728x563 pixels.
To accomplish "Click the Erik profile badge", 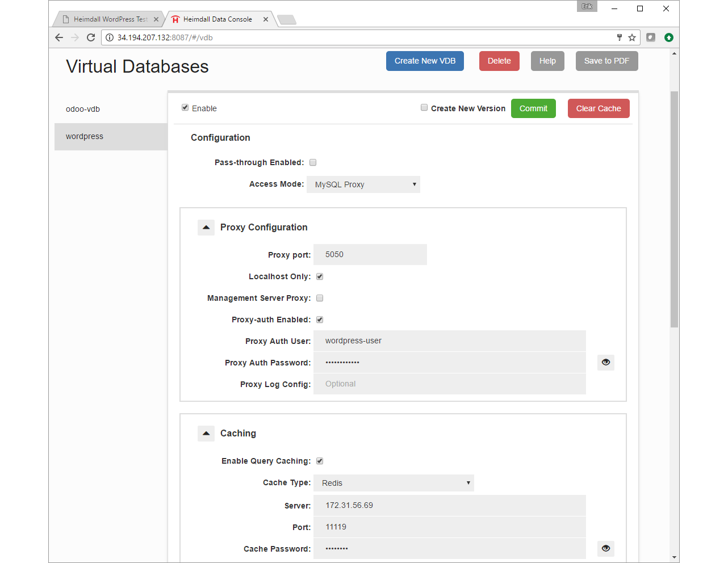I will click(x=587, y=6).
